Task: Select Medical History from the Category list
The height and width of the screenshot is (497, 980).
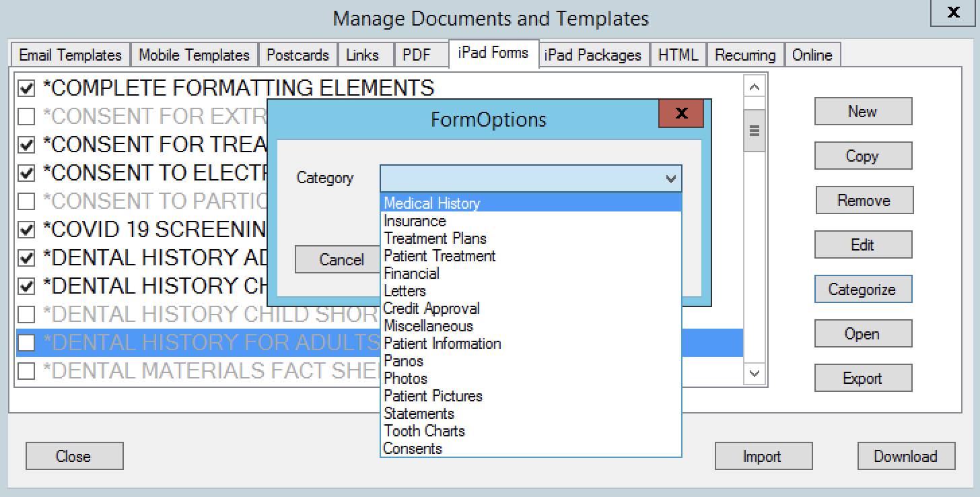Action: tap(531, 203)
